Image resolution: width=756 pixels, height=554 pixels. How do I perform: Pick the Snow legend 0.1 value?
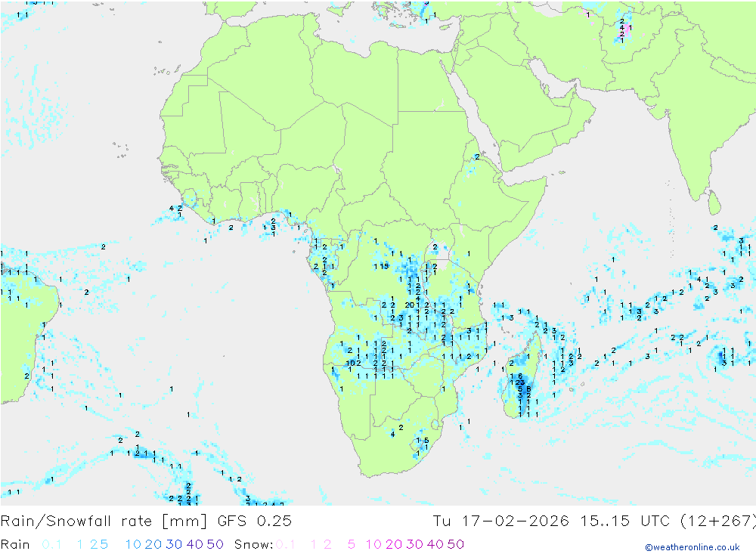click(286, 544)
